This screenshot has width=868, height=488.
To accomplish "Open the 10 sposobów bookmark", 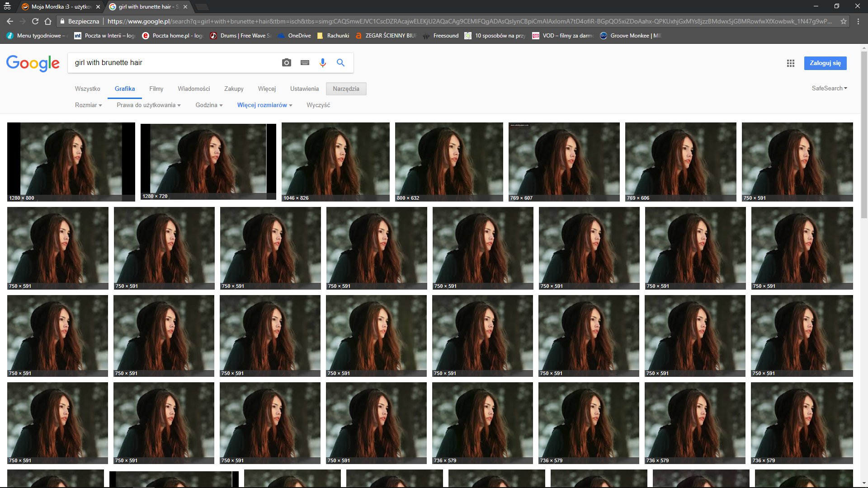I will pos(495,36).
